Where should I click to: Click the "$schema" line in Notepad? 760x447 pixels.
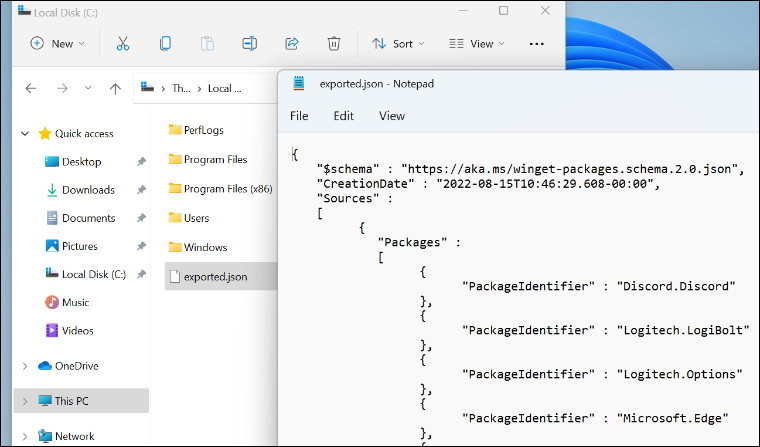[x=530, y=169]
